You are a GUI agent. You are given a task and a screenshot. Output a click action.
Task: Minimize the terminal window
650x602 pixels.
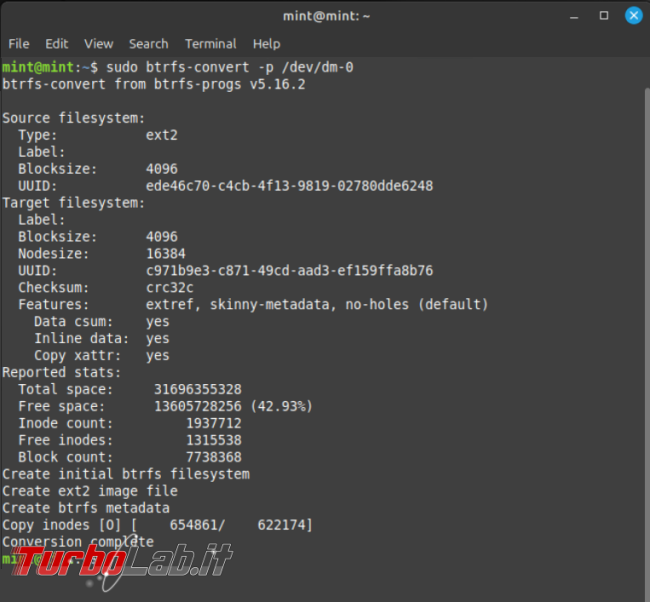click(x=574, y=16)
